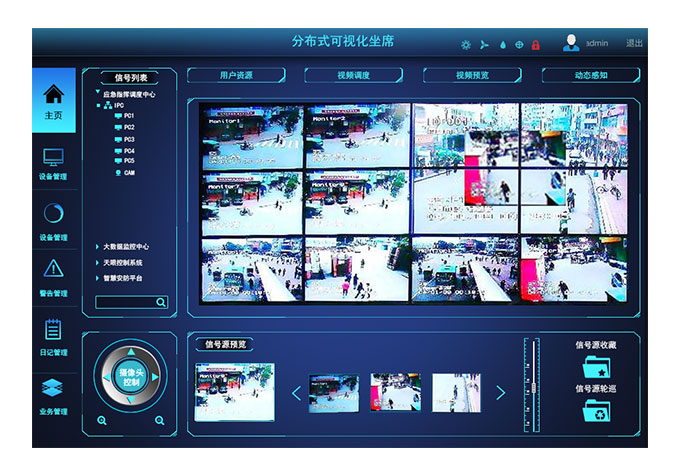Click the gear settings icon in header
Image resolution: width=680 pixels, height=475 pixels.
click(x=466, y=45)
